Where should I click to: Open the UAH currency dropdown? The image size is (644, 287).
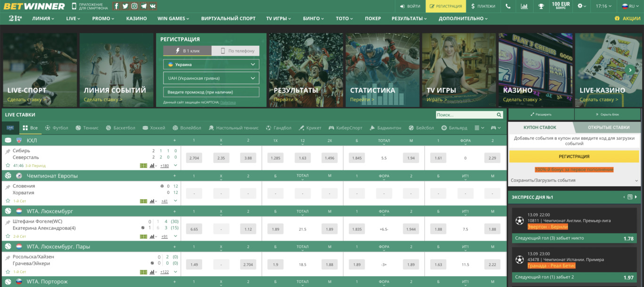click(x=211, y=78)
